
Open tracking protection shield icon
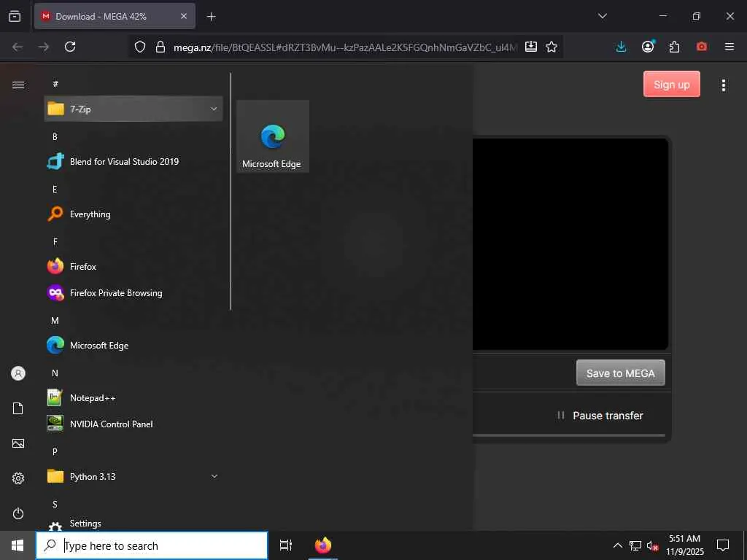point(139,47)
